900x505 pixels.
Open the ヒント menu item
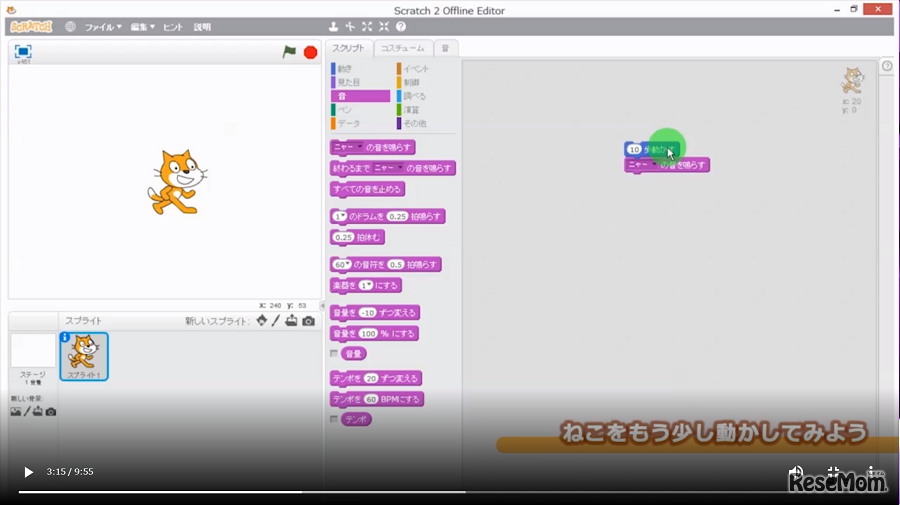coord(173,27)
